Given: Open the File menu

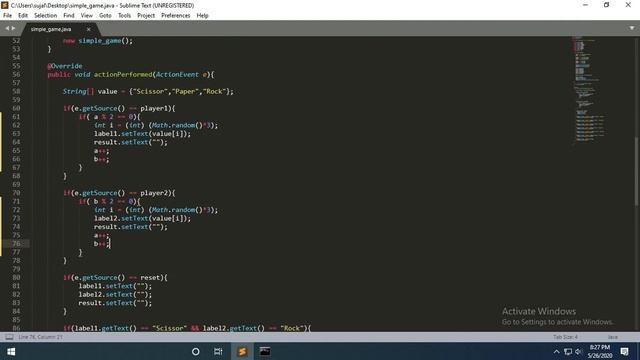Looking at the screenshot, I should click(7, 16).
